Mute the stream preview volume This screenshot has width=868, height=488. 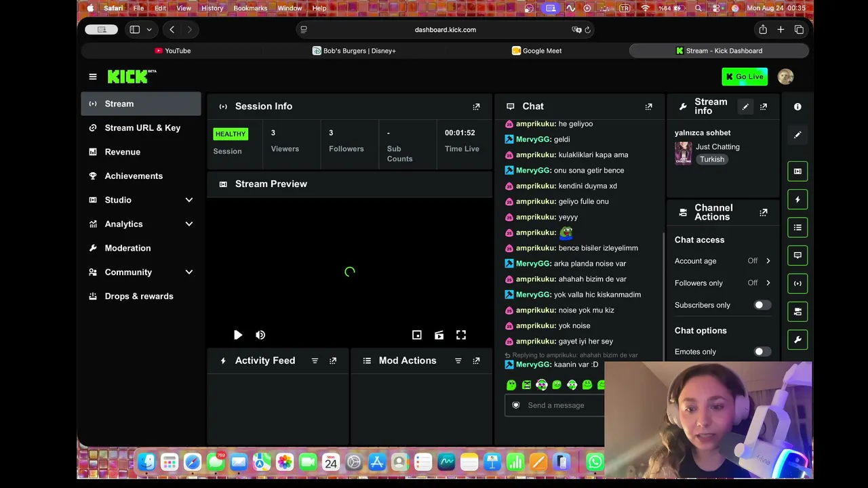click(260, 335)
